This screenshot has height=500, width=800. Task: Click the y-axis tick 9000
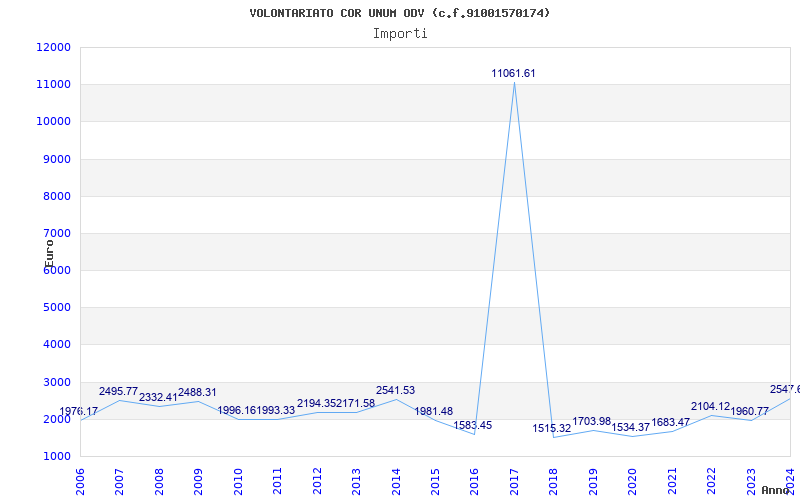(x=56, y=159)
